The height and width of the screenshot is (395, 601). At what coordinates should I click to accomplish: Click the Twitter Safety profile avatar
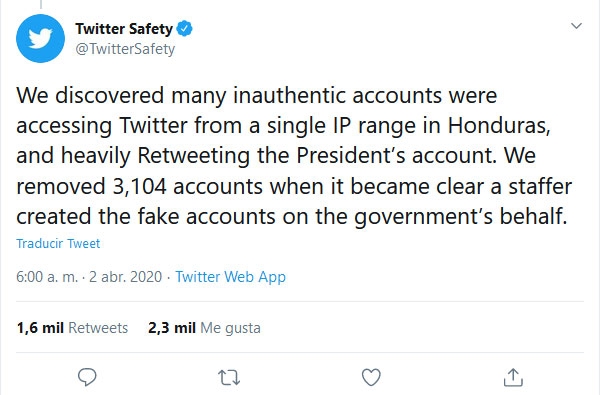40,38
